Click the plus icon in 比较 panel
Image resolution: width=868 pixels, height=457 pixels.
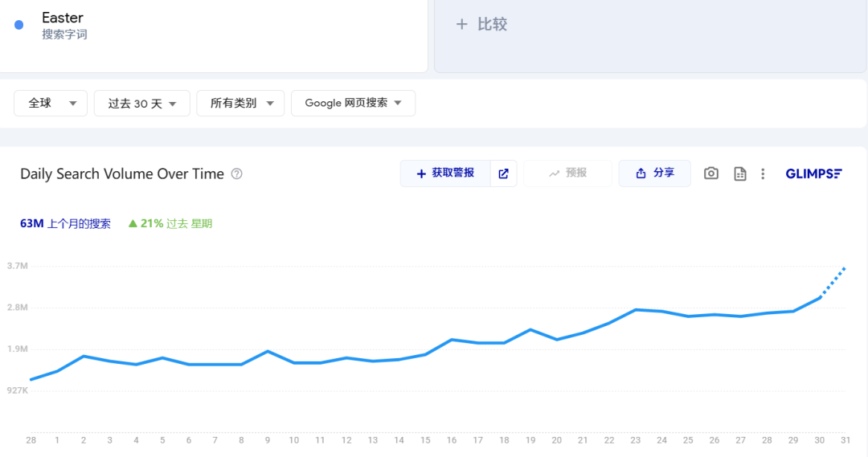(x=461, y=24)
